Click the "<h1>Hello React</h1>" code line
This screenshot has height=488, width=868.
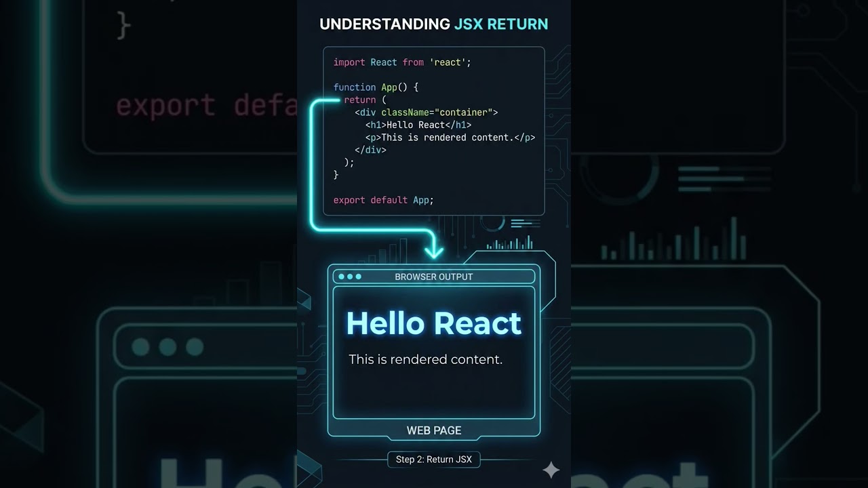click(418, 125)
